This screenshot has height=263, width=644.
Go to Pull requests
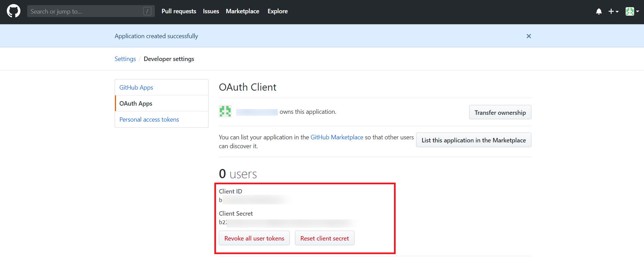(x=179, y=11)
